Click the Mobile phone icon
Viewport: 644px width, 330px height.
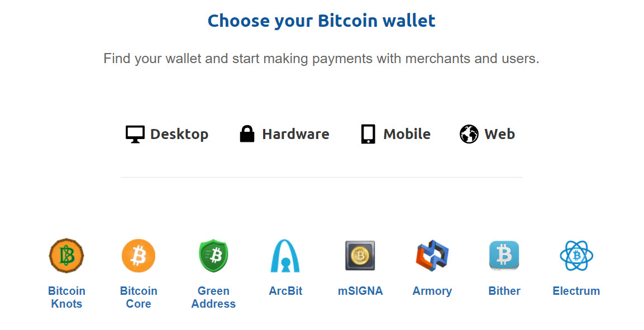click(x=367, y=133)
